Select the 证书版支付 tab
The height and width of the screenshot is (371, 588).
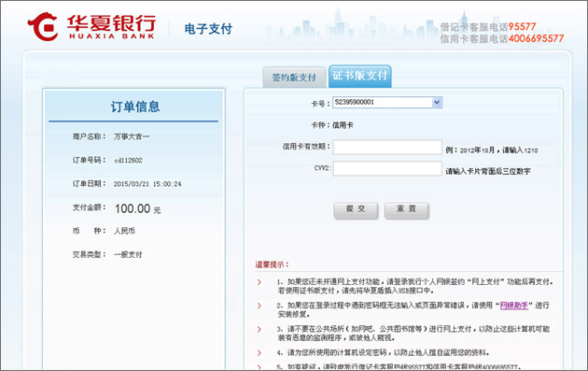click(360, 76)
